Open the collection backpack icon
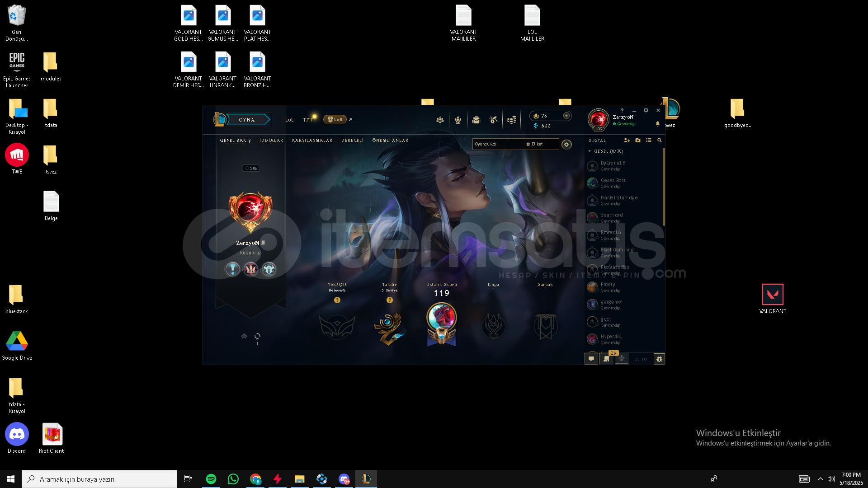The height and width of the screenshot is (488, 868). (x=476, y=120)
